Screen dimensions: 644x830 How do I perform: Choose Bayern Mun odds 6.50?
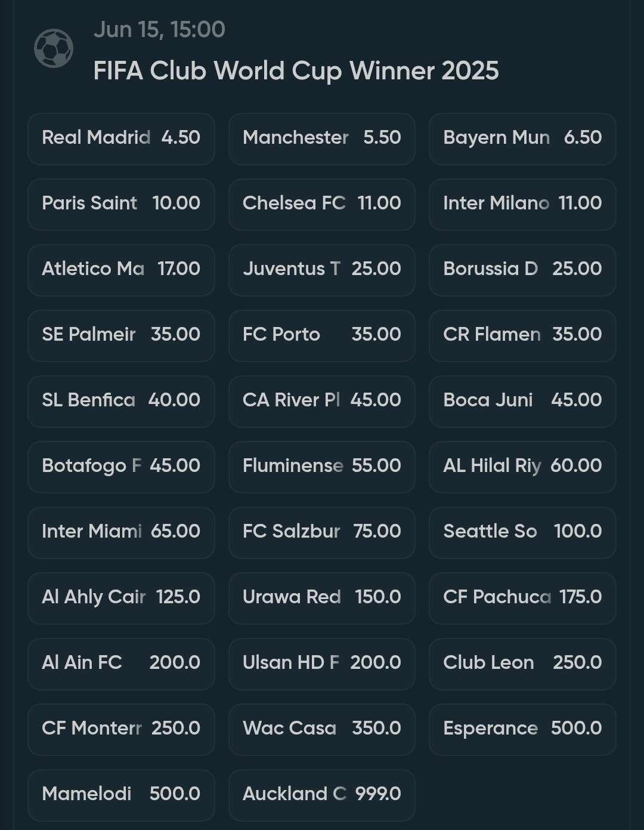522,138
